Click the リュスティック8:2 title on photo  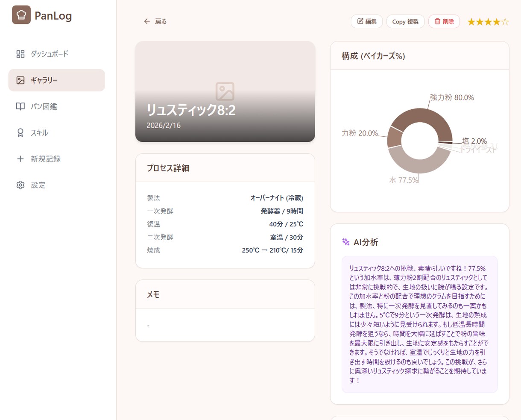pyautogui.click(x=191, y=110)
